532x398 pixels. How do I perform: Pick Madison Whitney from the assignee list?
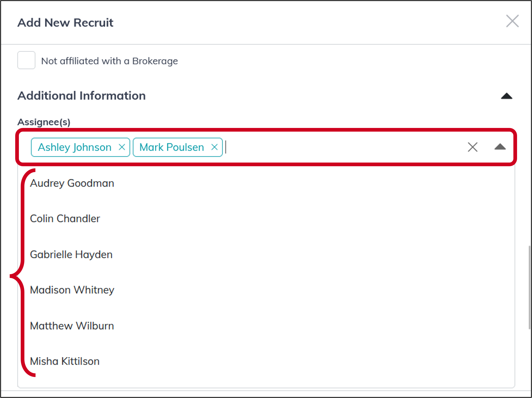[72, 290]
